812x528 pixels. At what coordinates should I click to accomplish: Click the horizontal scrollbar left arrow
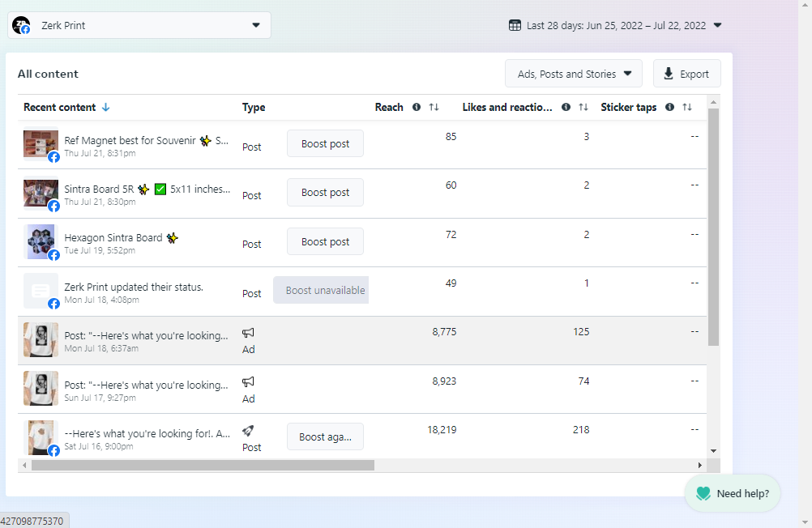(x=24, y=466)
